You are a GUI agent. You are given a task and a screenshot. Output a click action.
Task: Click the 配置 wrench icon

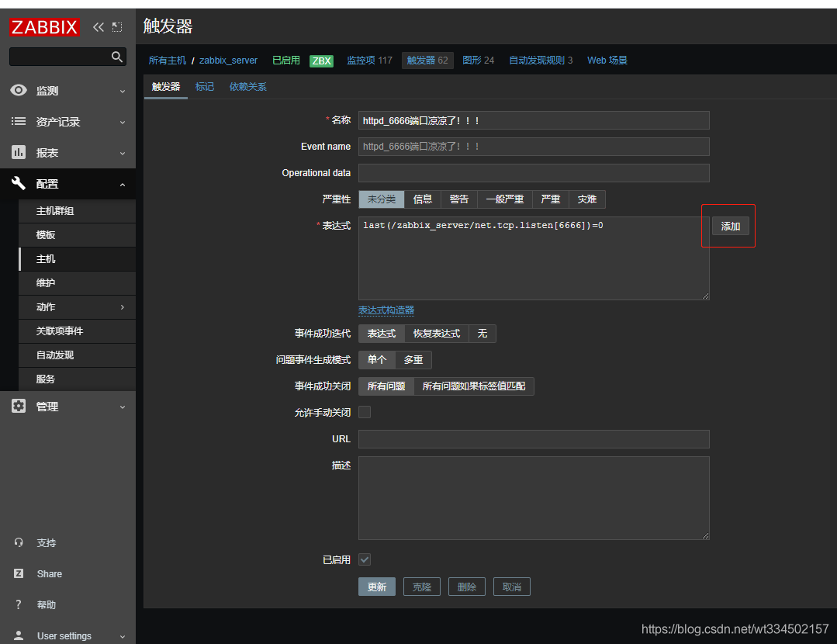19,183
